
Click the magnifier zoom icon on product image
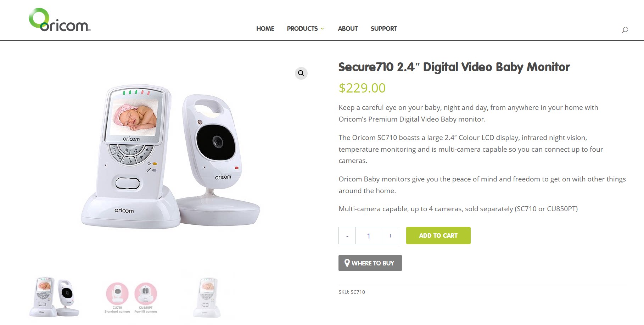click(301, 73)
